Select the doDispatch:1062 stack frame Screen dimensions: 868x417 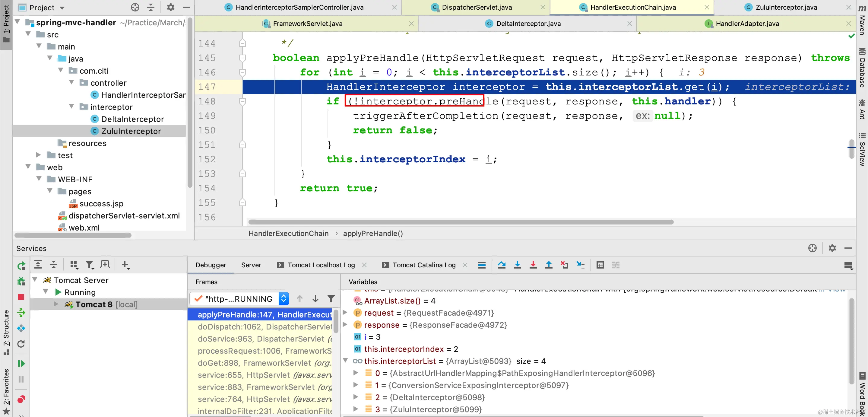click(260, 327)
